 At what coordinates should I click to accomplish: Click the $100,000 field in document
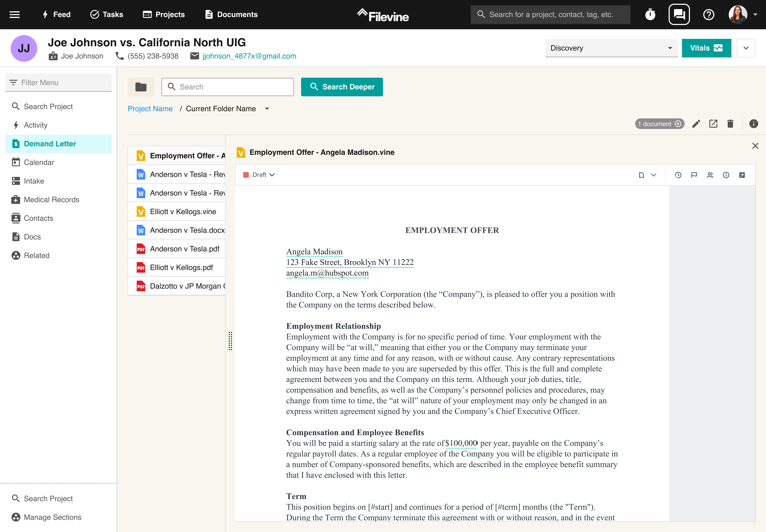point(461,443)
